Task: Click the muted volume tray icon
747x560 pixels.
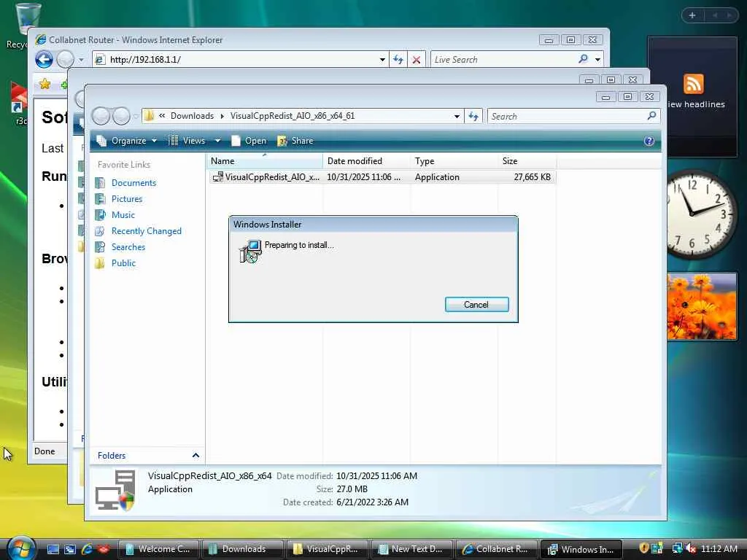Action: 690,548
